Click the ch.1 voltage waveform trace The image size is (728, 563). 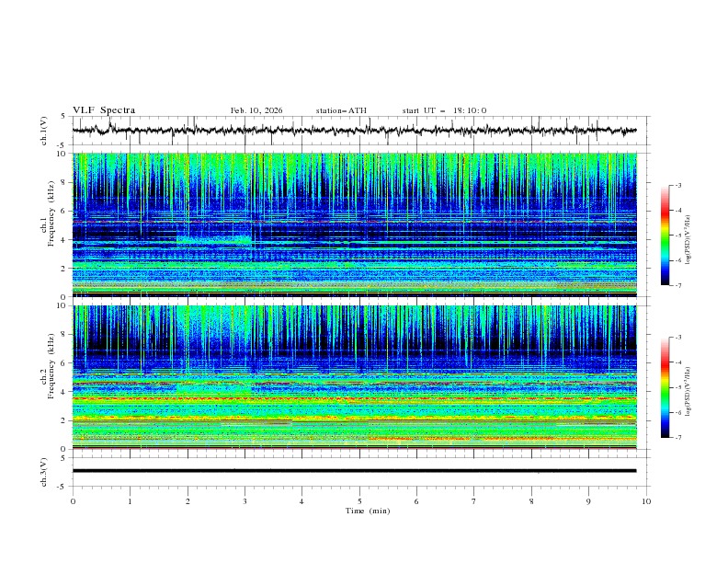click(x=354, y=131)
